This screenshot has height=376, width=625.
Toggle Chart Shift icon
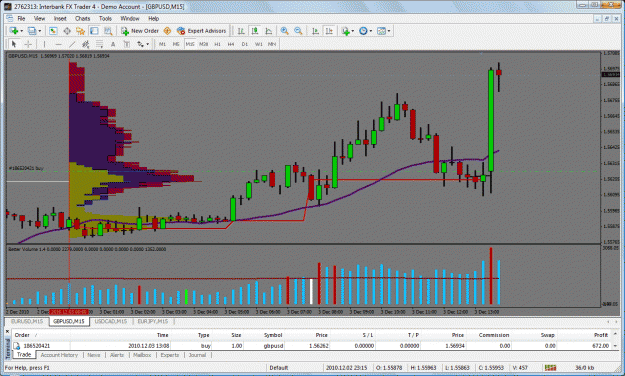click(x=329, y=31)
